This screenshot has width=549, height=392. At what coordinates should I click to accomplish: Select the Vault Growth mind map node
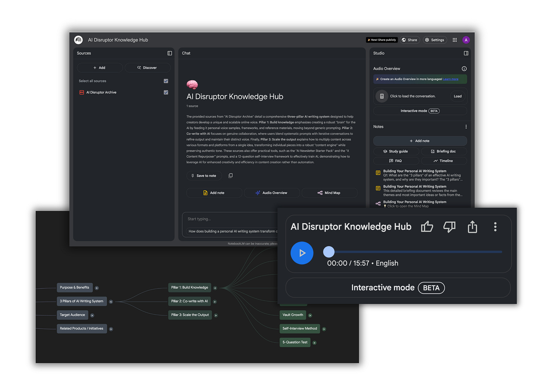click(x=293, y=315)
